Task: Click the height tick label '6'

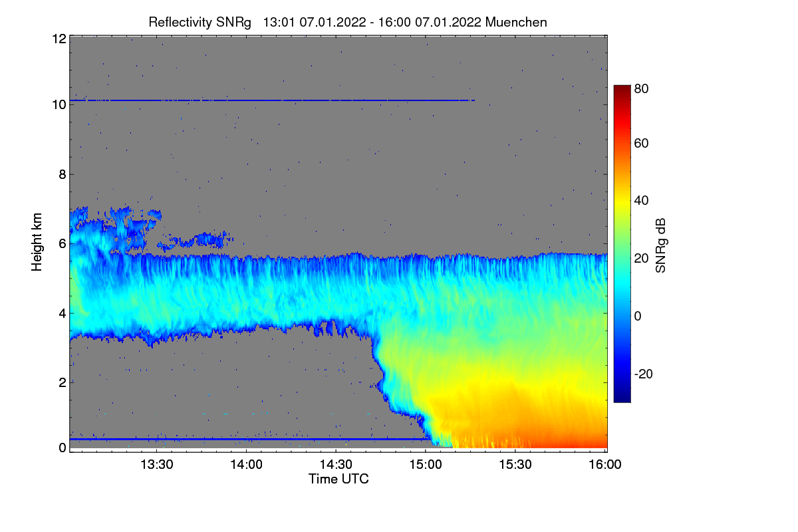Action: tap(63, 243)
